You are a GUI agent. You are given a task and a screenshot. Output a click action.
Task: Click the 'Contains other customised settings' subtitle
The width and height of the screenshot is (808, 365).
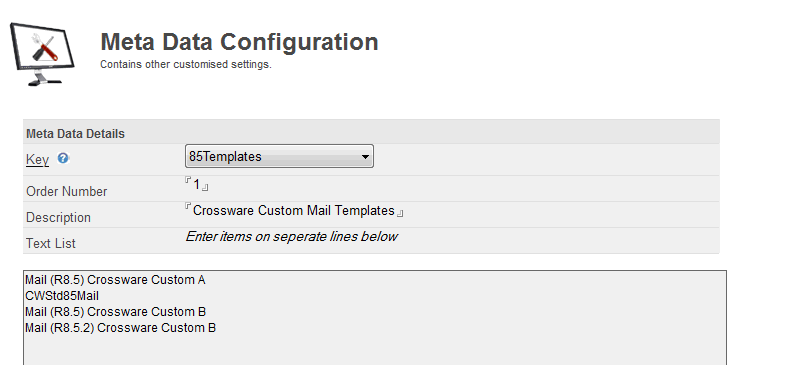186,64
